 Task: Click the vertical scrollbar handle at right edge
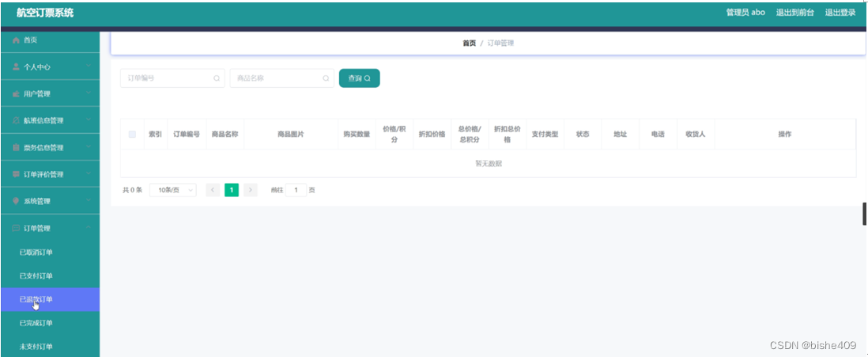tap(865, 215)
